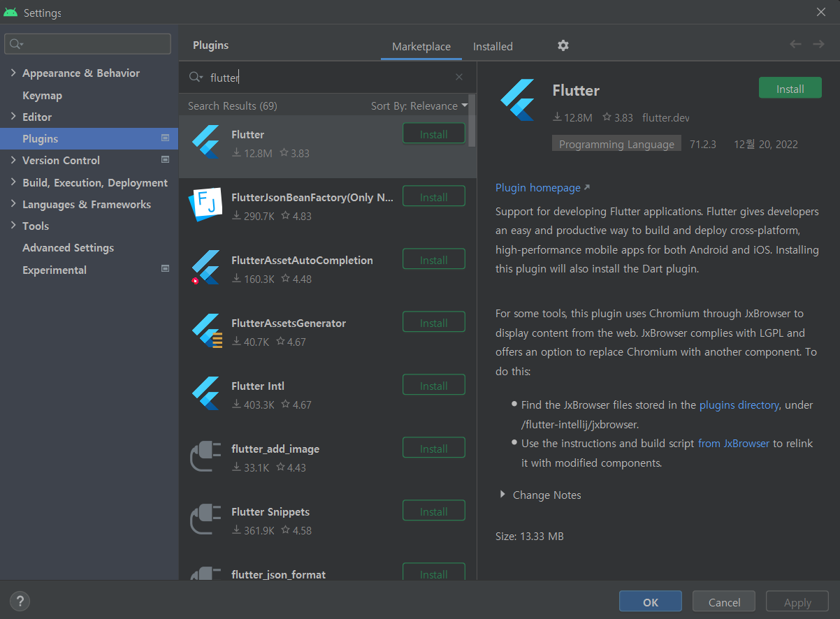Select Keymap in settings tree
Viewport: 840px width, 619px height.
(x=42, y=95)
